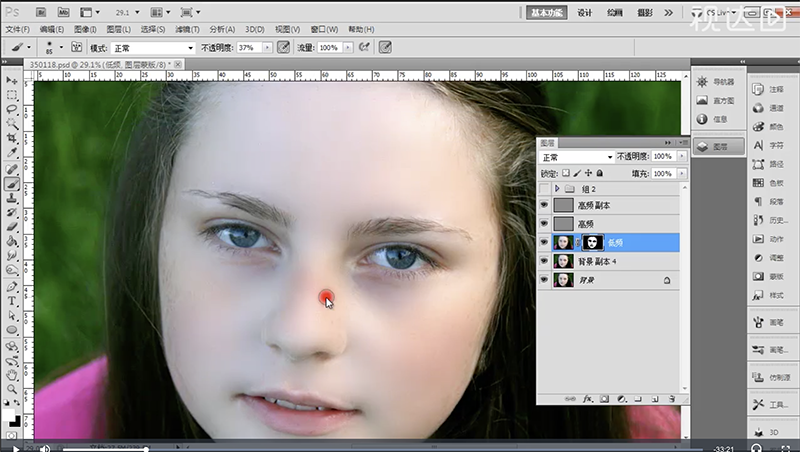Screen dimensions: 800x452
Task: Hide the 背景 layer
Action: point(544,280)
